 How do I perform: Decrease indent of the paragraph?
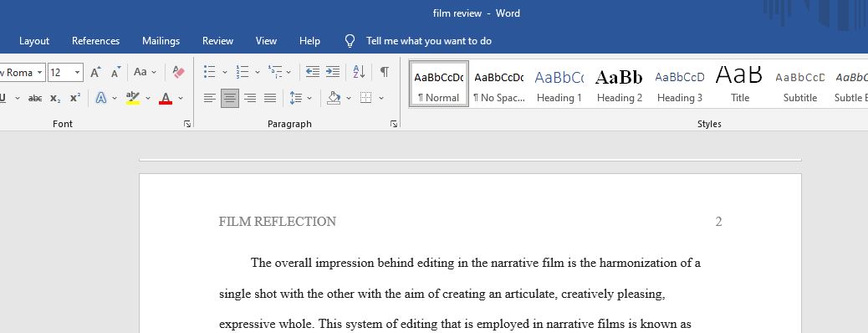(x=313, y=71)
